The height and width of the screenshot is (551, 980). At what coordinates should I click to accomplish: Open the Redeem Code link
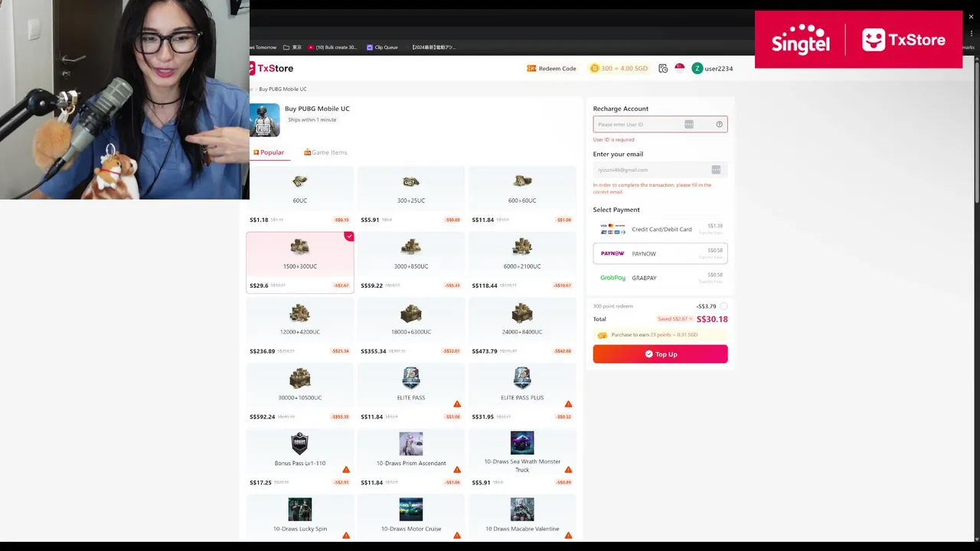[x=551, y=68]
